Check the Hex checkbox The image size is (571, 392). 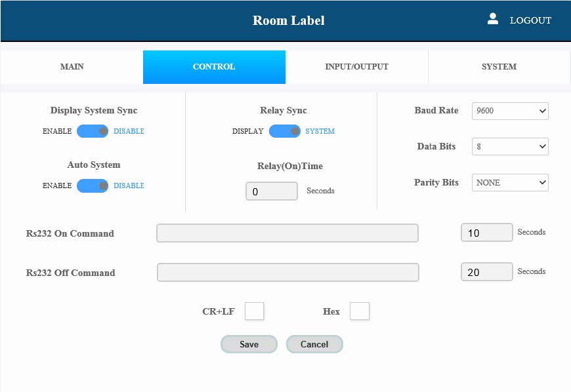pyautogui.click(x=360, y=311)
